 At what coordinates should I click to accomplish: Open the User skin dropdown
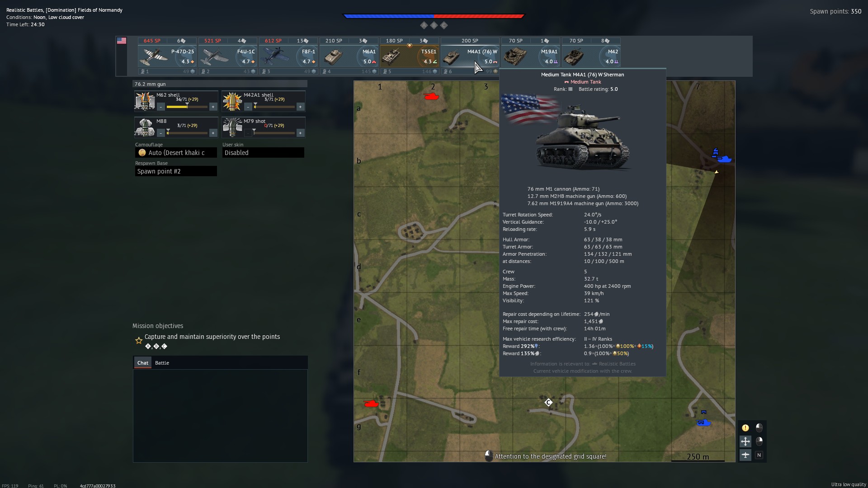[263, 153]
